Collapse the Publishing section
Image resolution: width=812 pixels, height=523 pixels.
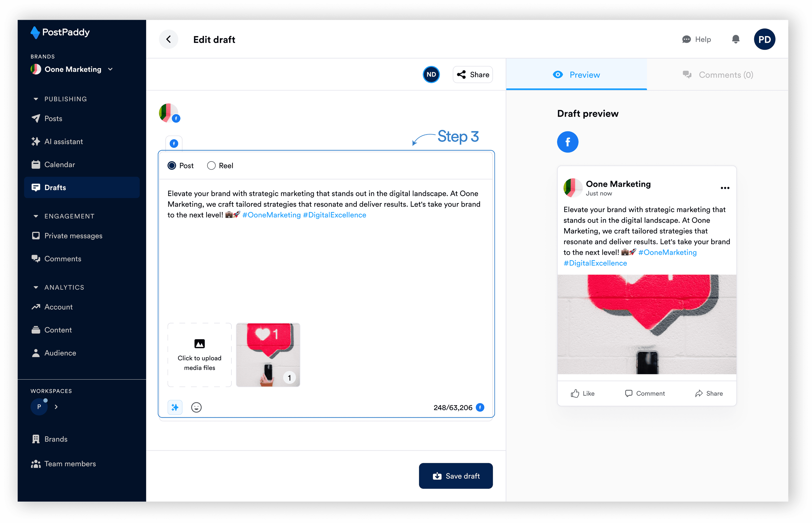pyautogui.click(x=36, y=99)
